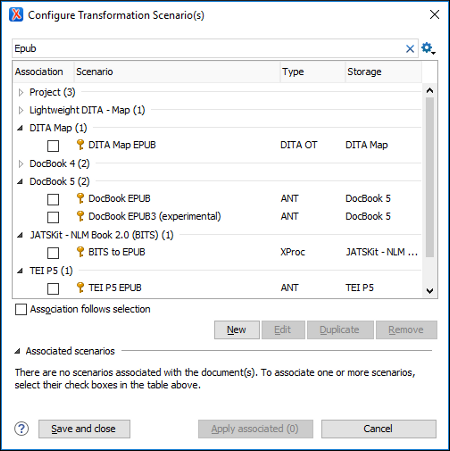Click Save and close button
The height and width of the screenshot is (451, 450).
pyautogui.click(x=84, y=429)
